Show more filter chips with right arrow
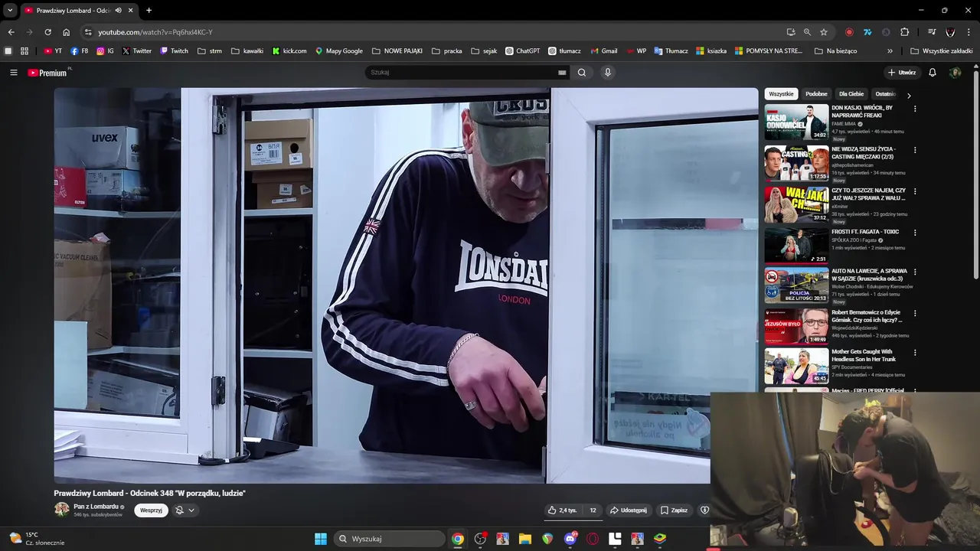This screenshot has width=980, height=551. pyautogui.click(x=909, y=96)
